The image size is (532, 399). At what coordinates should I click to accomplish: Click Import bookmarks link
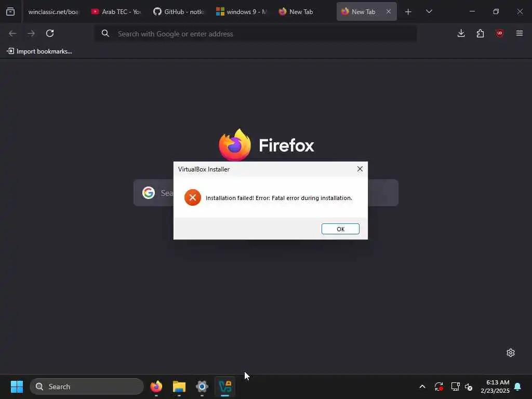click(39, 51)
